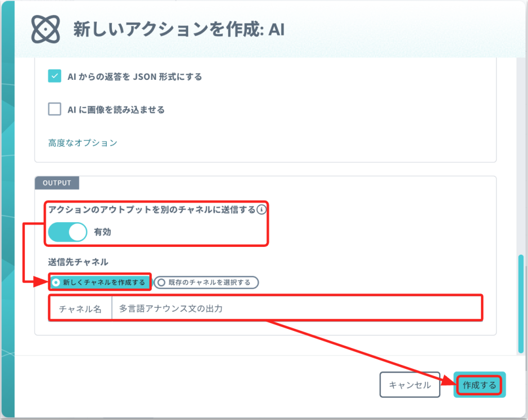Click the アクションのアウトプットを別のチャネルに送信する heading

click(x=152, y=210)
